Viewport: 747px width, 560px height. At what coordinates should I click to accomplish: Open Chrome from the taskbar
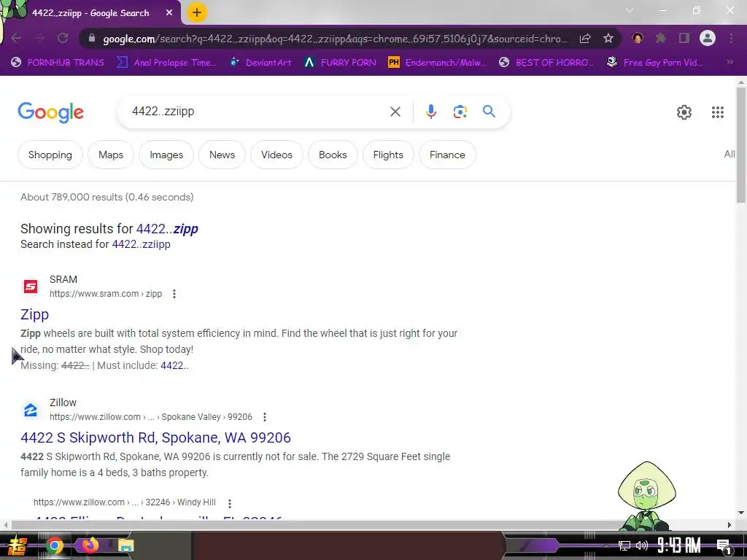(54, 545)
